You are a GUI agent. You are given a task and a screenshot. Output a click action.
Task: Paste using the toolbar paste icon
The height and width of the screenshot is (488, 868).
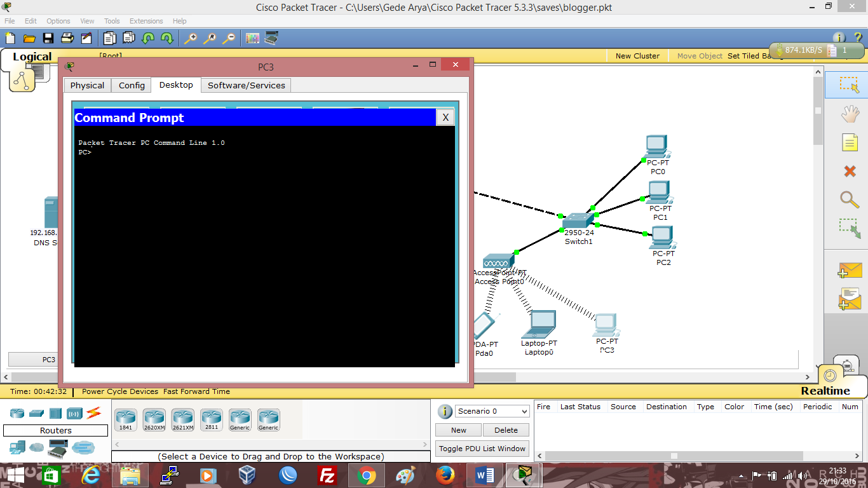point(129,38)
